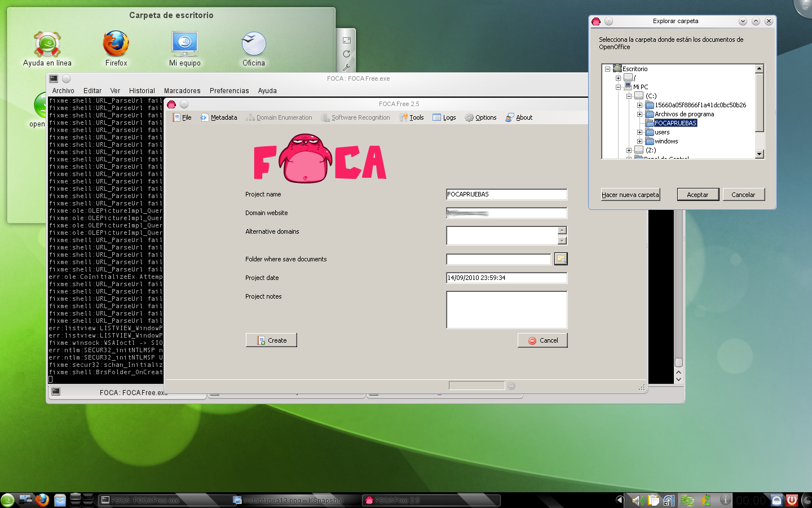
Task: Expand the Archivos de programa tree node
Action: click(640, 115)
